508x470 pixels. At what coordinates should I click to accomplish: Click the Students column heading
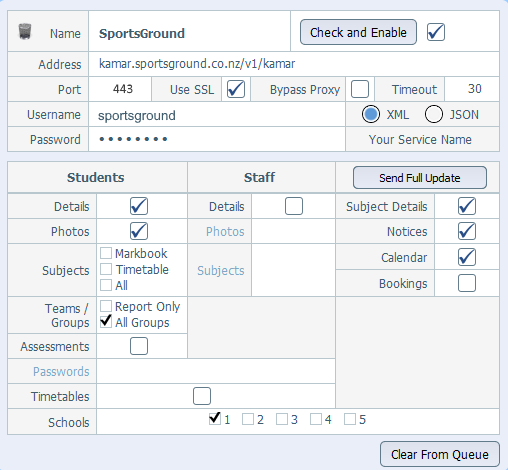pyautogui.click(x=96, y=177)
